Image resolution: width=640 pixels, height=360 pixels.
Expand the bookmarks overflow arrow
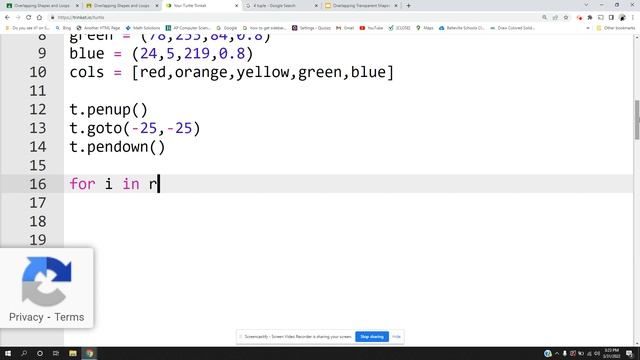pos(588,28)
